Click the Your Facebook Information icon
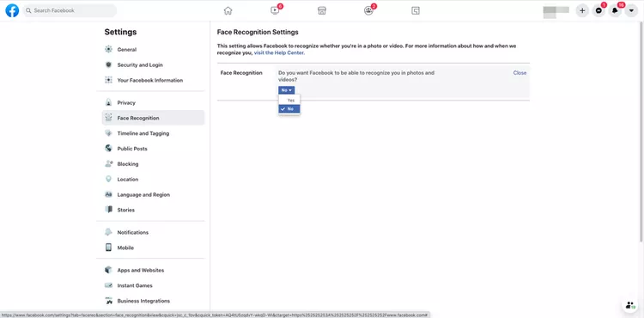Image resolution: width=644 pixels, height=318 pixels. pyautogui.click(x=108, y=80)
